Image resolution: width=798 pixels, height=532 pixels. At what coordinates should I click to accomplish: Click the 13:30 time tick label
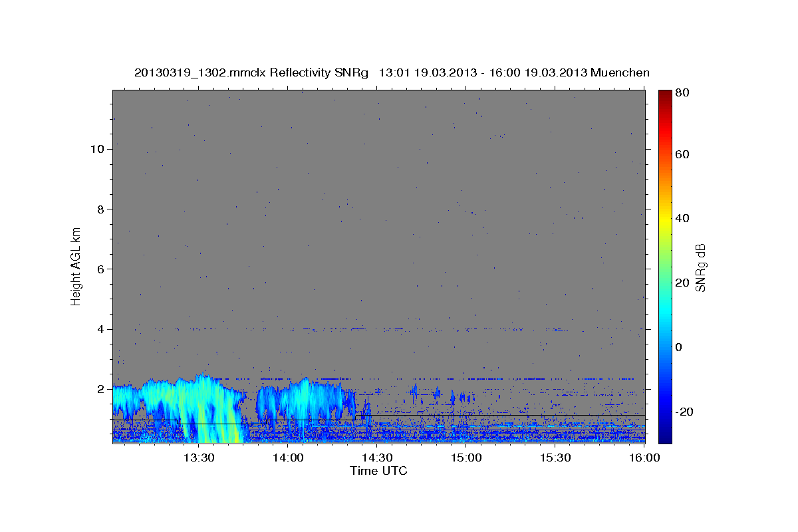[x=199, y=458]
